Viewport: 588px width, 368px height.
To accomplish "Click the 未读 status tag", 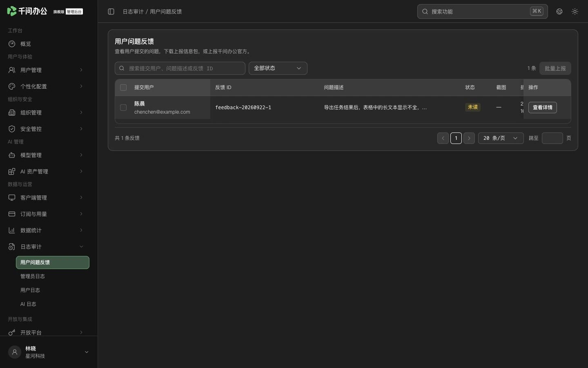I will tap(473, 107).
